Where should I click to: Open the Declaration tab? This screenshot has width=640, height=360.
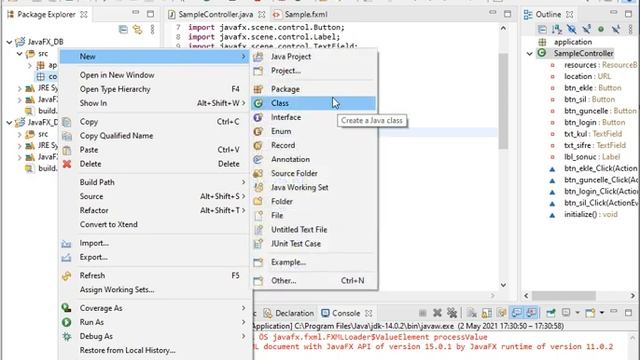288,313
